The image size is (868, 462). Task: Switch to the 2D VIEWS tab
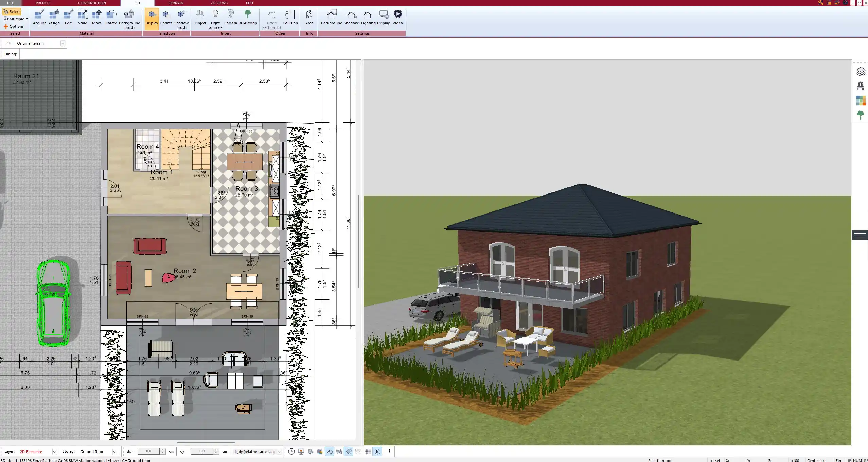pos(219,3)
